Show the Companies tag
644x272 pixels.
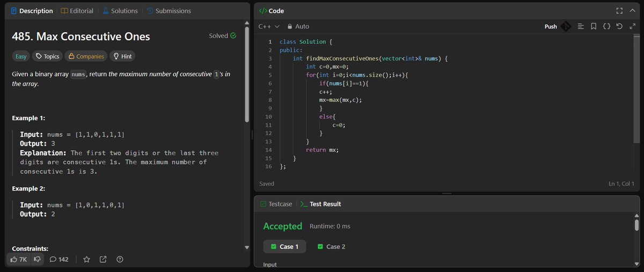[86, 56]
